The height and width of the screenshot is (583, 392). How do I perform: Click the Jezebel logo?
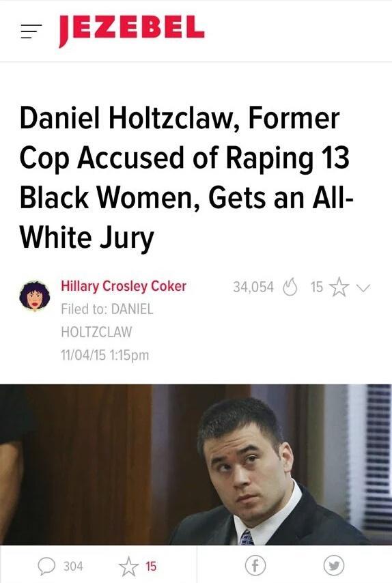(x=132, y=31)
